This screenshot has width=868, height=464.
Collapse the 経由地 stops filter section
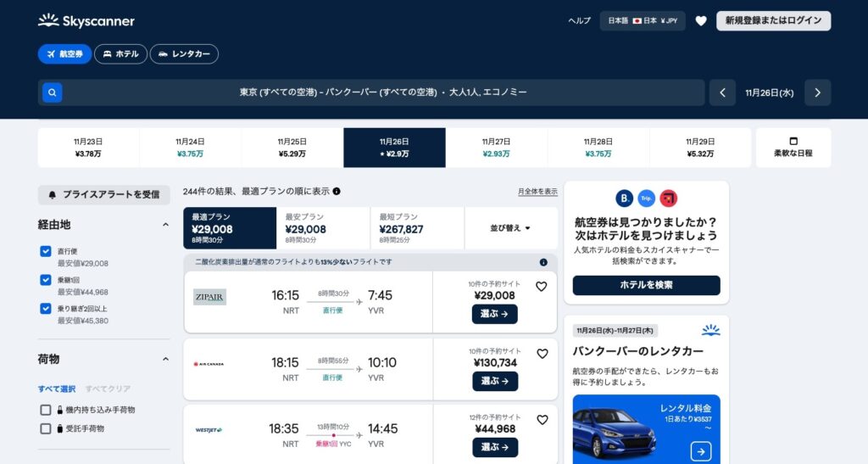[x=165, y=225]
